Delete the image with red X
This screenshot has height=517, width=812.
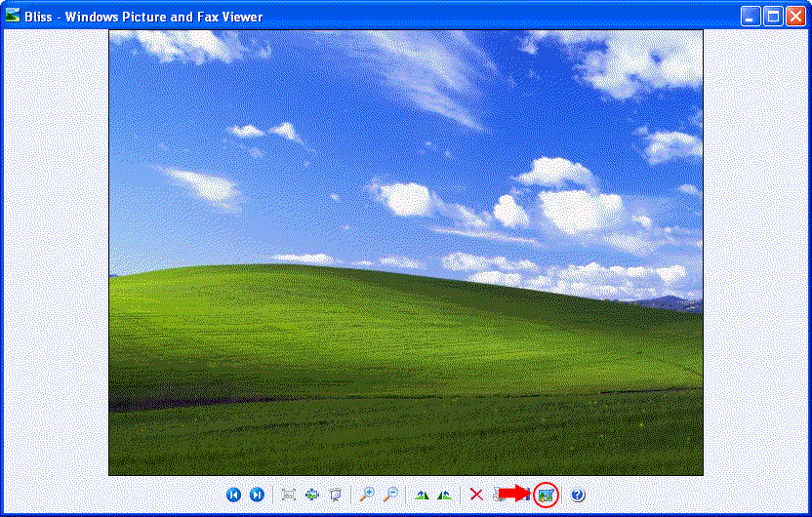coord(476,495)
